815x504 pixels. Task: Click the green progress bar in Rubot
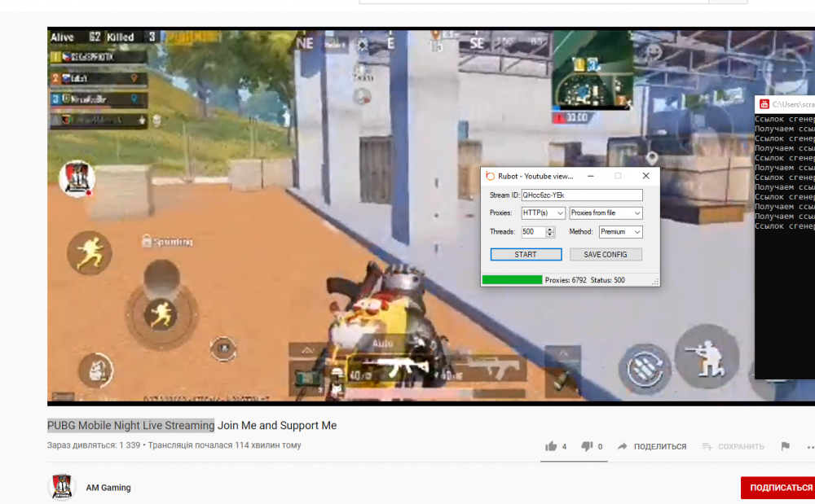(512, 280)
